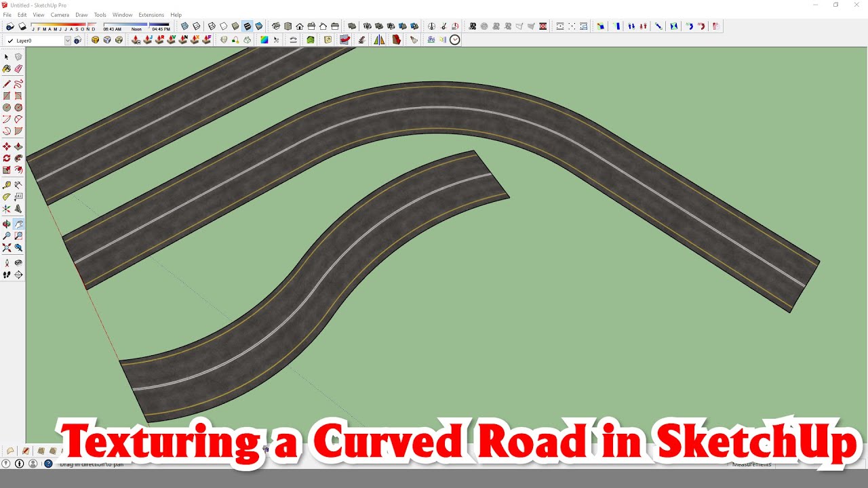Toggle X-Ray face style
868x488 pixels.
(x=184, y=26)
